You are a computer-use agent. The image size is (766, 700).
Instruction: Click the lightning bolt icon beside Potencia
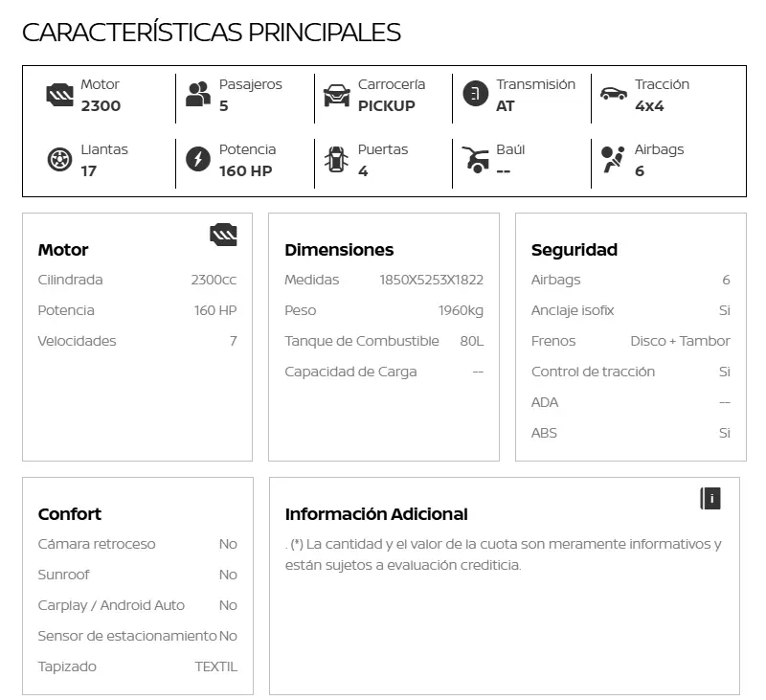click(198, 159)
